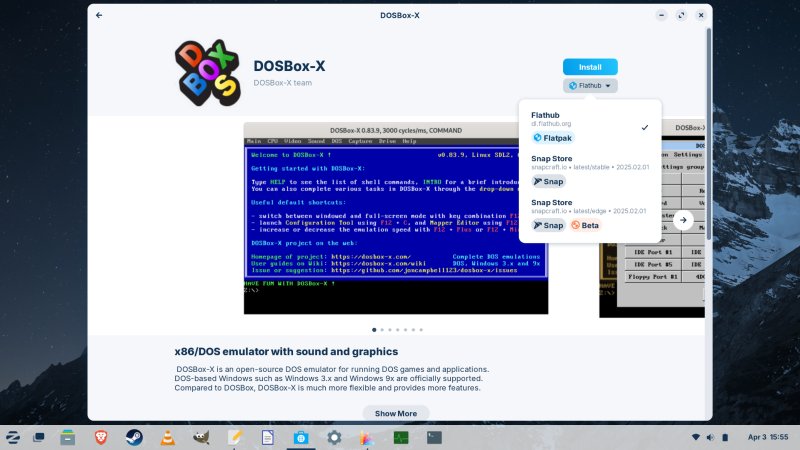Click the Flatpak badge under Flathub
The height and width of the screenshot is (450, 800).
(553, 138)
